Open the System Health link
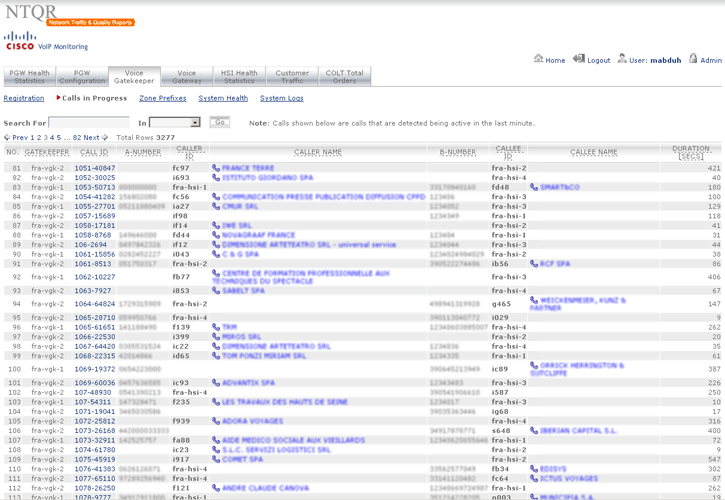 223,99
